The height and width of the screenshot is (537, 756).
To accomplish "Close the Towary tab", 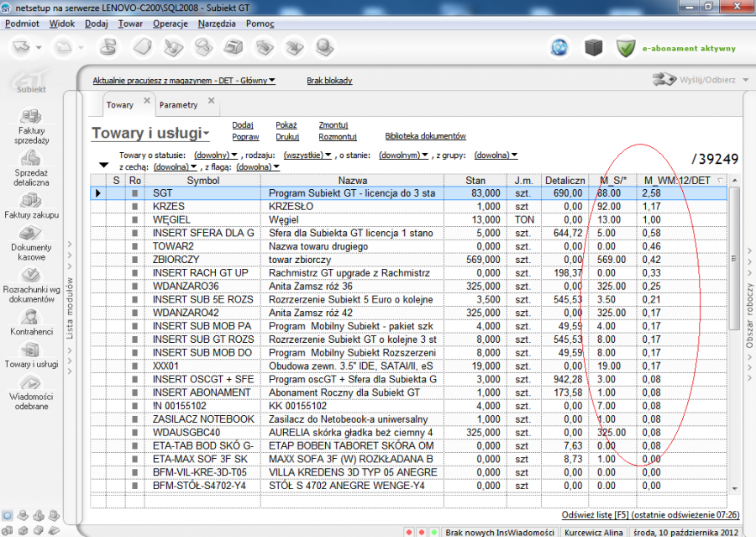I will click(147, 101).
